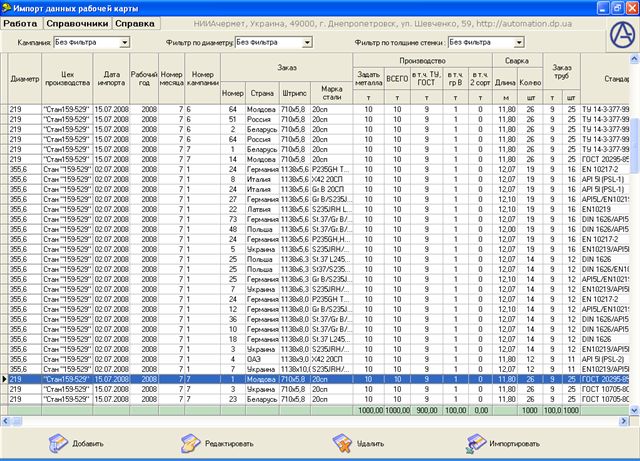This screenshot has width=640, height=461.
Task: Click the 1138x10 штрипс cell
Action: pyautogui.click(x=294, y=369)
